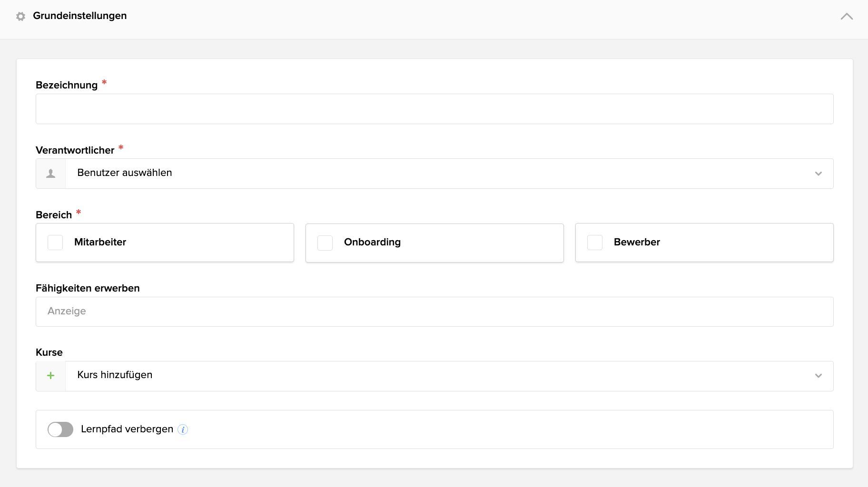The image size is (868, 487).
Task: Click the Grundeinstellungen header title
Action: (79, 16)
